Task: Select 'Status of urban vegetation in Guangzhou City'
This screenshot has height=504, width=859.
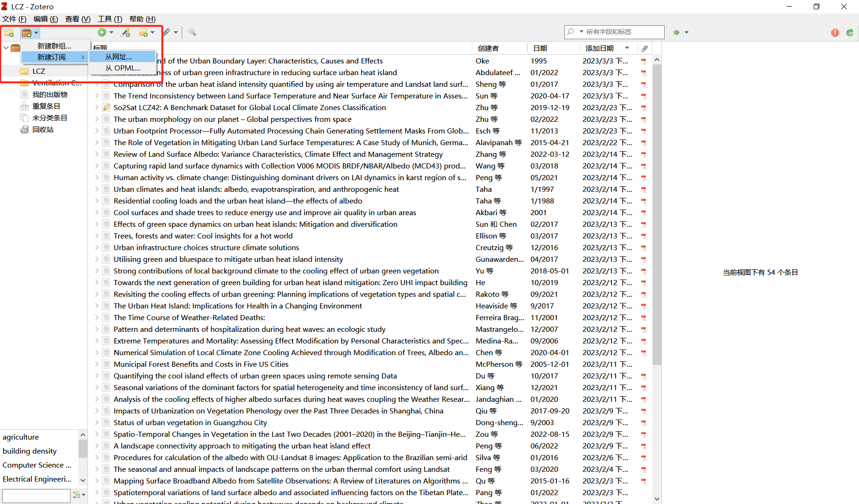Action: (190, 423)
